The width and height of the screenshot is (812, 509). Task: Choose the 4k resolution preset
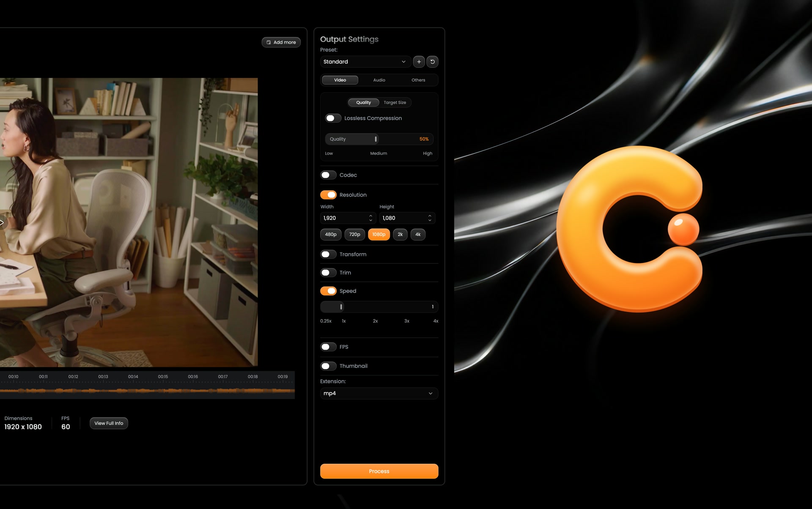tap(418, 234)
